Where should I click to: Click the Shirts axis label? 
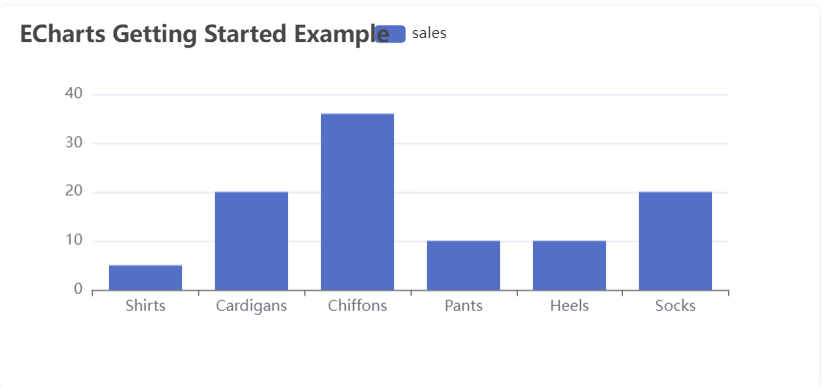coord(145,306)
